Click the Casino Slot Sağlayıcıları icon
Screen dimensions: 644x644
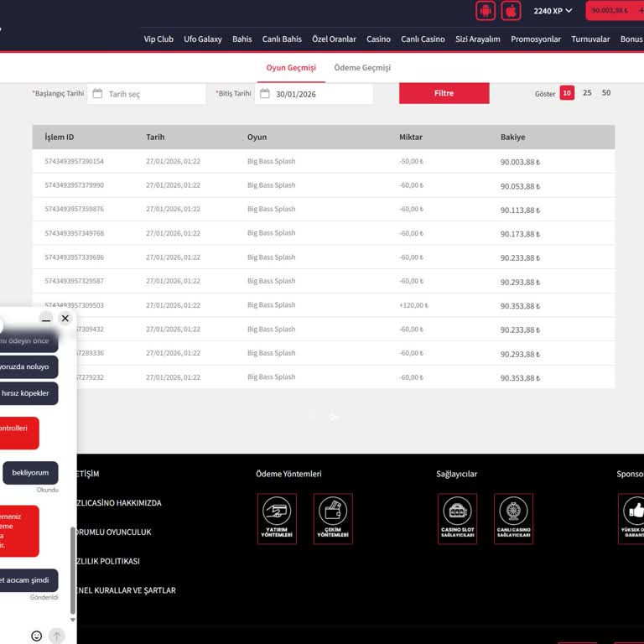pos(457,518)
